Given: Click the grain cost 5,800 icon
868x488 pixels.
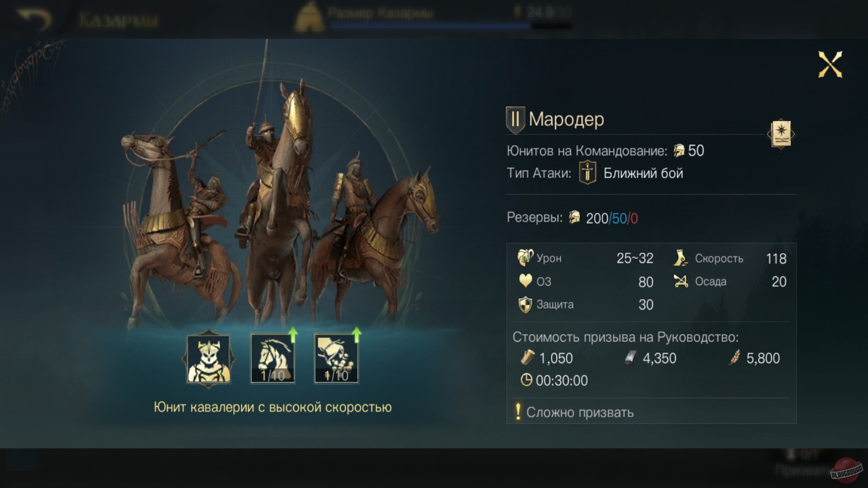Looking at the screenshot, I should click(735, 357).
